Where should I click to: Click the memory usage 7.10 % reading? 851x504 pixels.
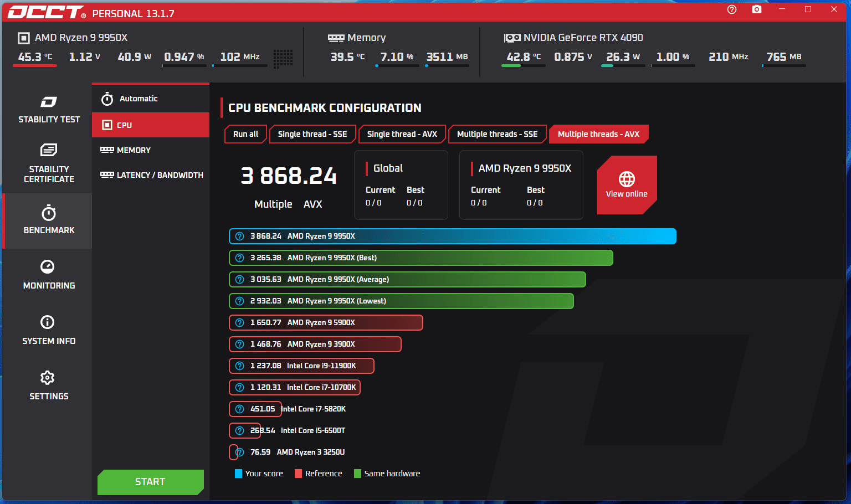397,57
